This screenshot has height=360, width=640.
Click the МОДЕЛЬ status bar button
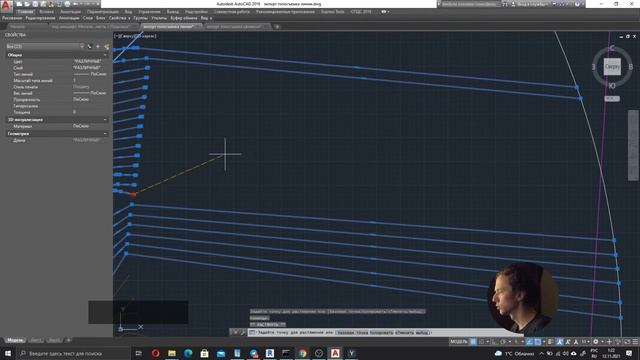pos(458,342)
